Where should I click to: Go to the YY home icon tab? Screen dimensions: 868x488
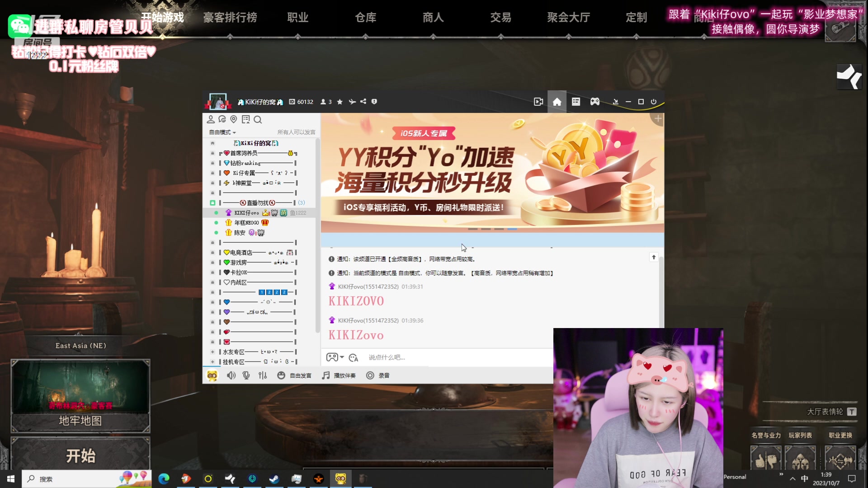(557, 102)
